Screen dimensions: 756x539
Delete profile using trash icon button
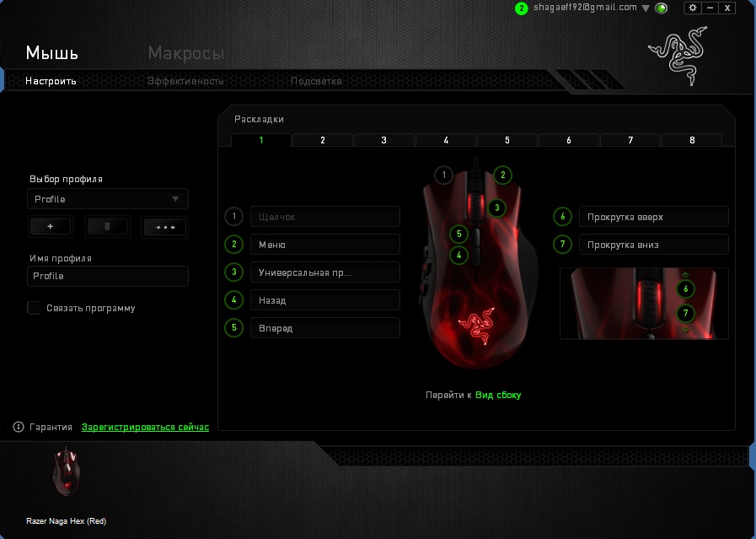108,226
